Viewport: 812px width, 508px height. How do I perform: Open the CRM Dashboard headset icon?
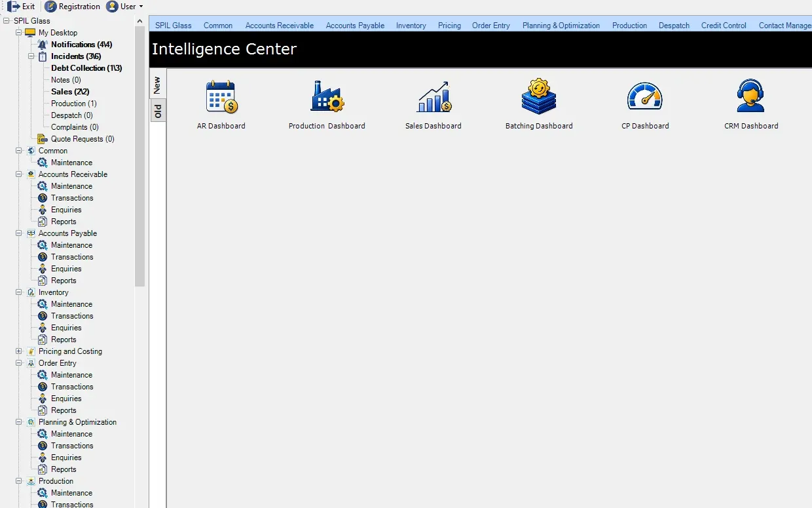click(751, 97)
